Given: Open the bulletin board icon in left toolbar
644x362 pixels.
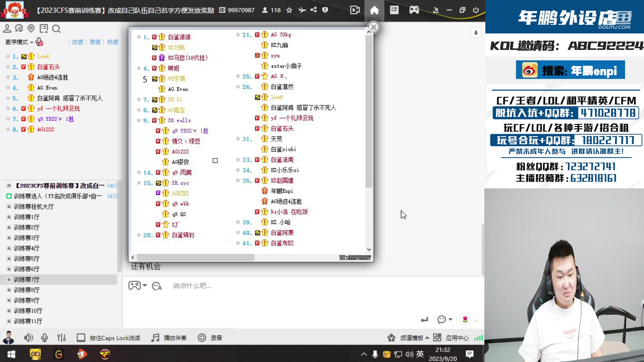Looking at the screenshot, I should [x=44, y=28].
